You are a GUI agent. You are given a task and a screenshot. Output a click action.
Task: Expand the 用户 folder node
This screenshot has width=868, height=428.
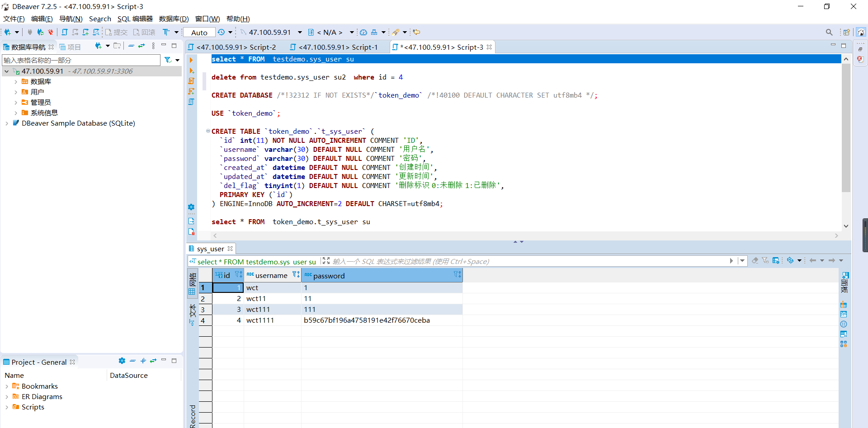[x=16, y=92]
